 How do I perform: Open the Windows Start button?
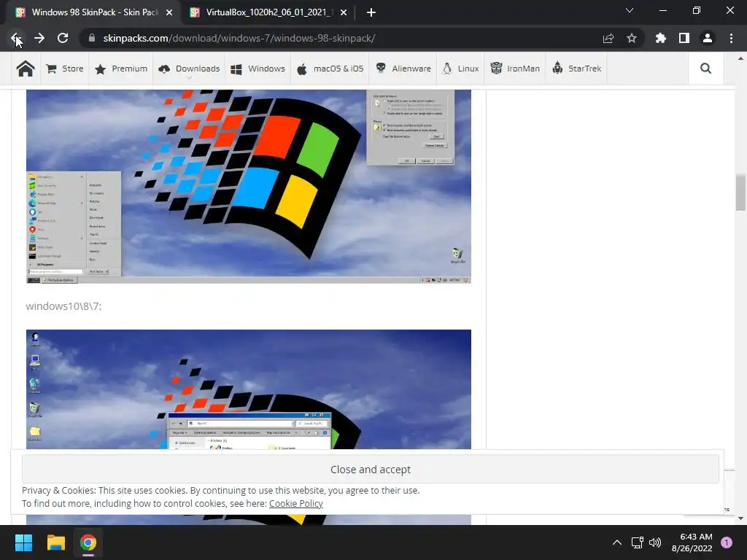(x=23, y=542)
